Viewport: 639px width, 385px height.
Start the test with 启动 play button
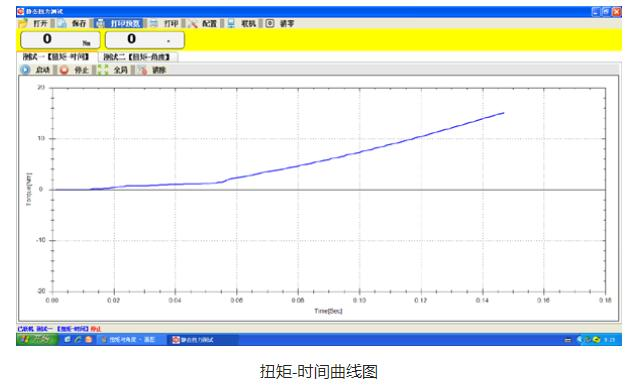point(25,70)
